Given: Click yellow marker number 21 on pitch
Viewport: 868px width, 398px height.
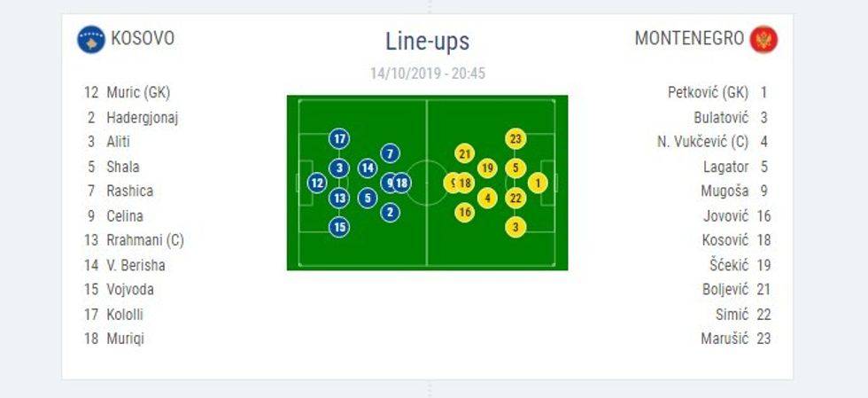Looking at the screenshot, I should pyautogui.click(x=465, y=153).
